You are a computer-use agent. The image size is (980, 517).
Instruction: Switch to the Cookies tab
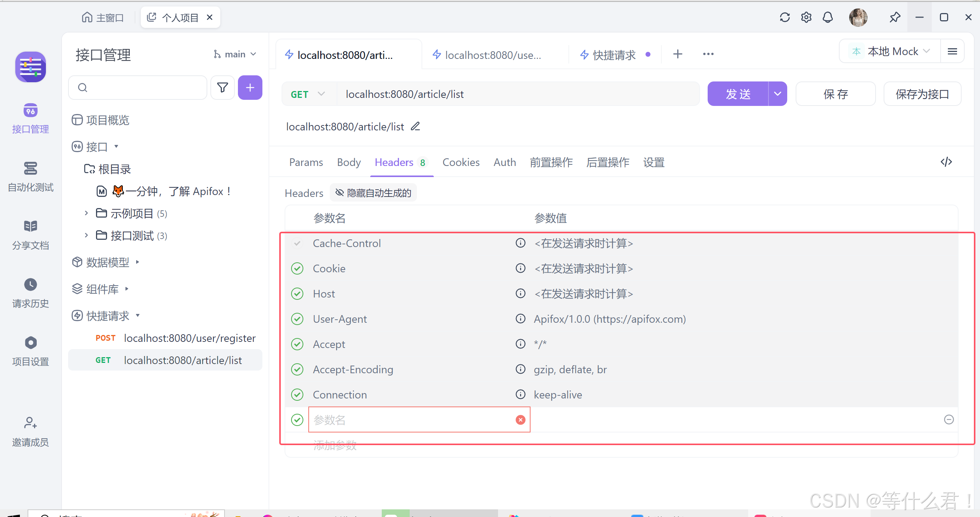[461, 162]
